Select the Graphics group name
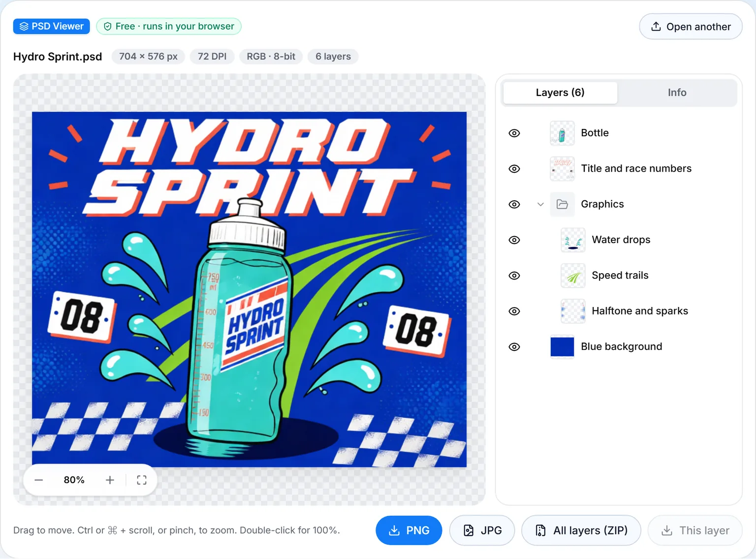The image size is (756, 559). click(602, 204)
